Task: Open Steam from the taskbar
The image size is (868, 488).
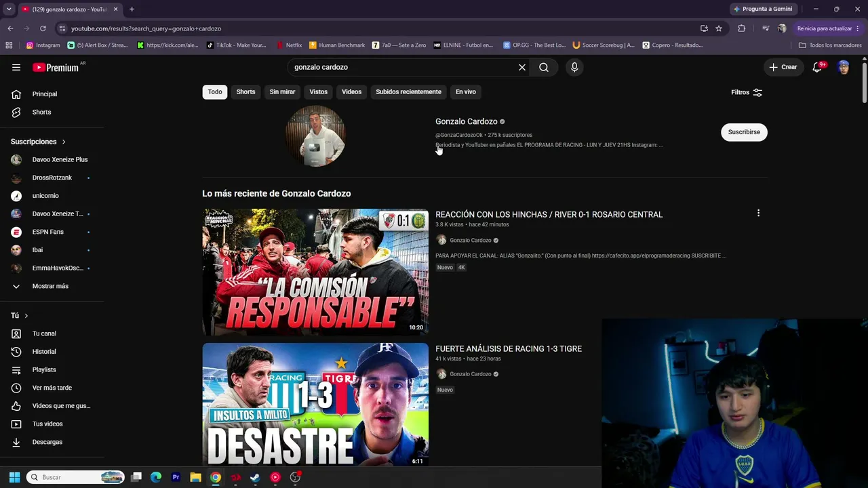Action: pos(255,477)
